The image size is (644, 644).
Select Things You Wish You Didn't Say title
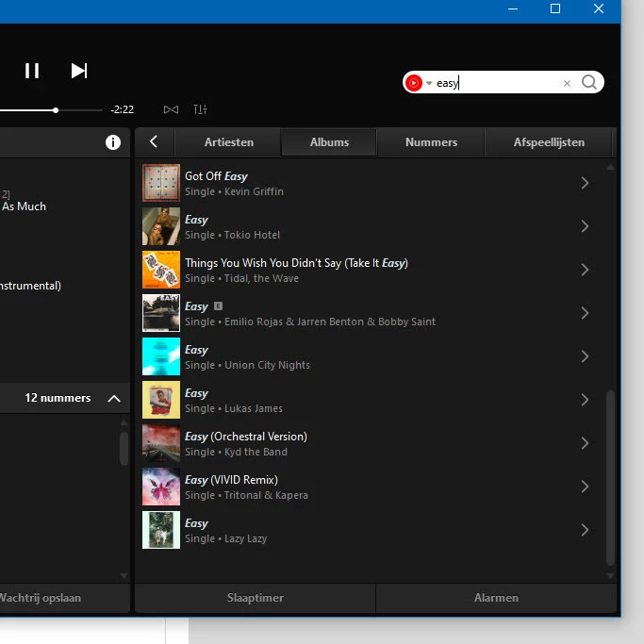(296, 263)
